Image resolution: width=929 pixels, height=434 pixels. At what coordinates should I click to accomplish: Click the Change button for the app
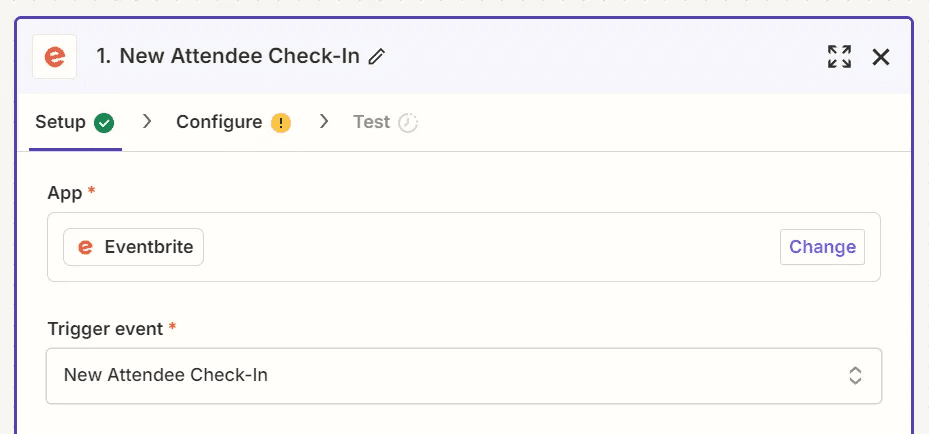[822, 247]
